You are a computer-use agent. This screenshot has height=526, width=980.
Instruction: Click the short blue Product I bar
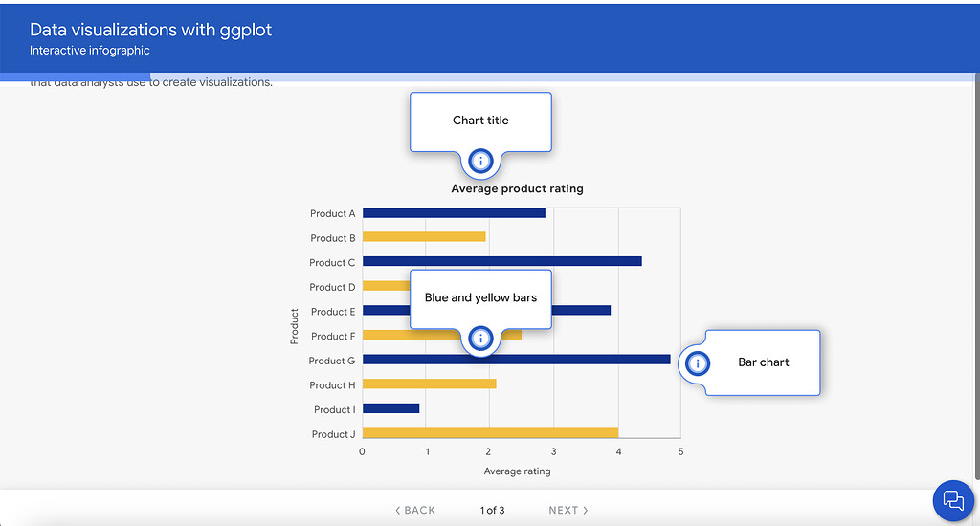(390, 408)
